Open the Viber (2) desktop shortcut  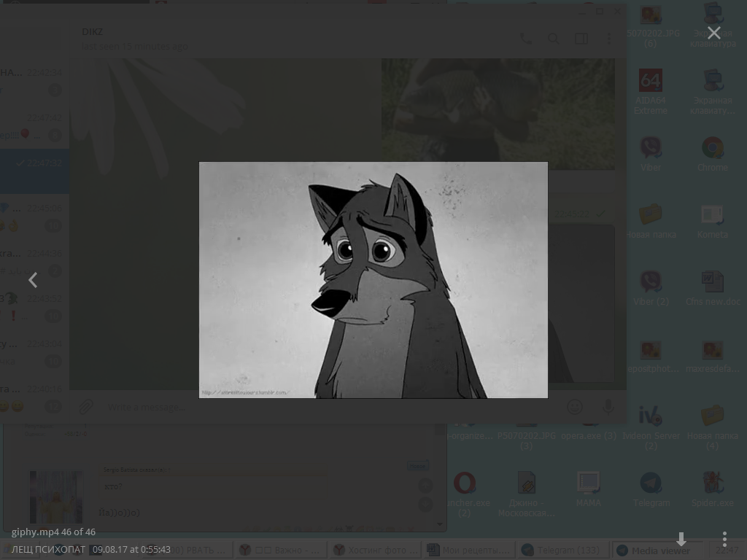[650, 288]
